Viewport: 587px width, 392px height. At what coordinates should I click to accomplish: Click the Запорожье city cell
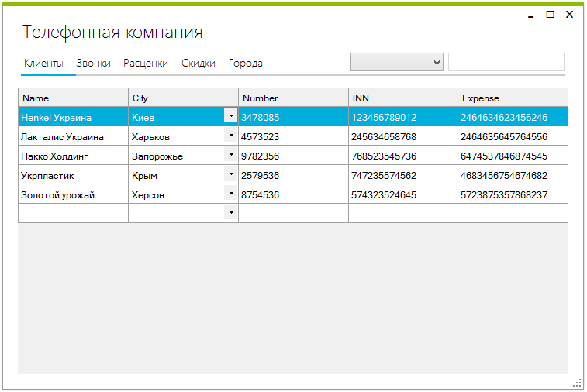(x=177, y=156)
